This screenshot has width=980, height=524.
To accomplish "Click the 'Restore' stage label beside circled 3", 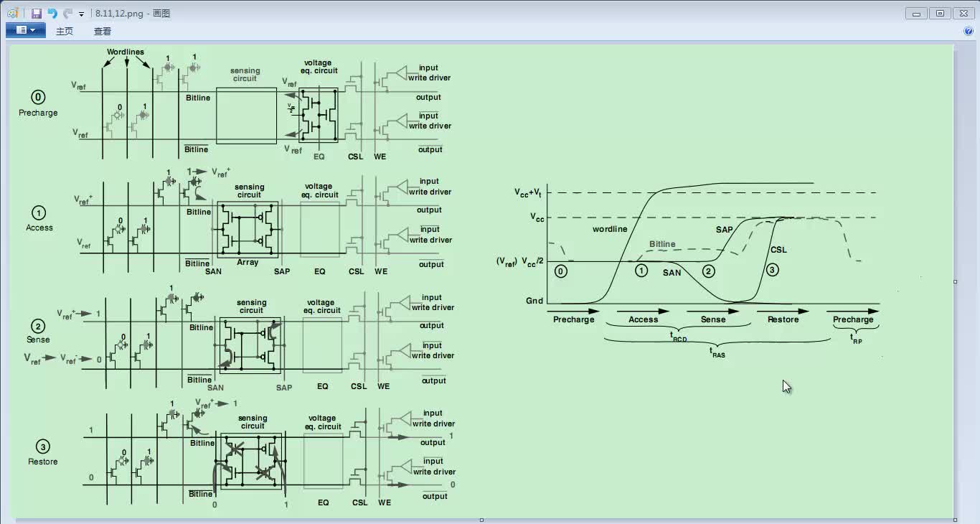I will (x=43, y=462).
